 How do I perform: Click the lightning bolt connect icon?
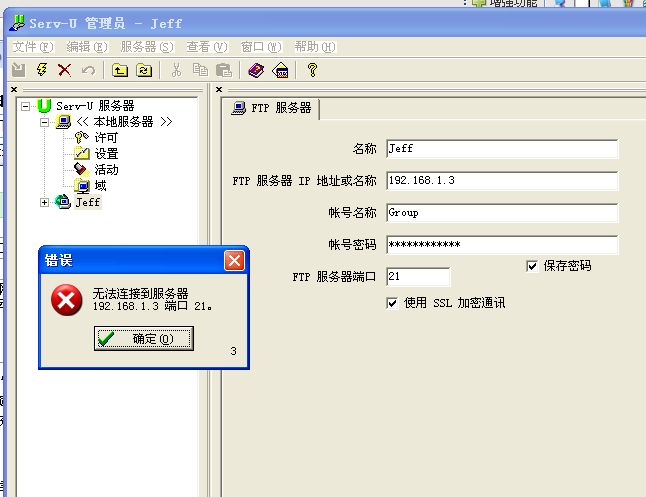(42, 70)
